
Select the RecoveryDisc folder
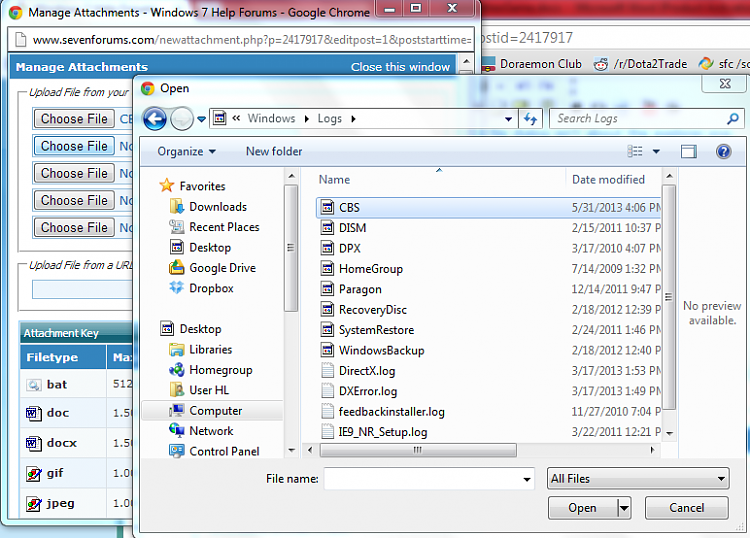(488, 309)
